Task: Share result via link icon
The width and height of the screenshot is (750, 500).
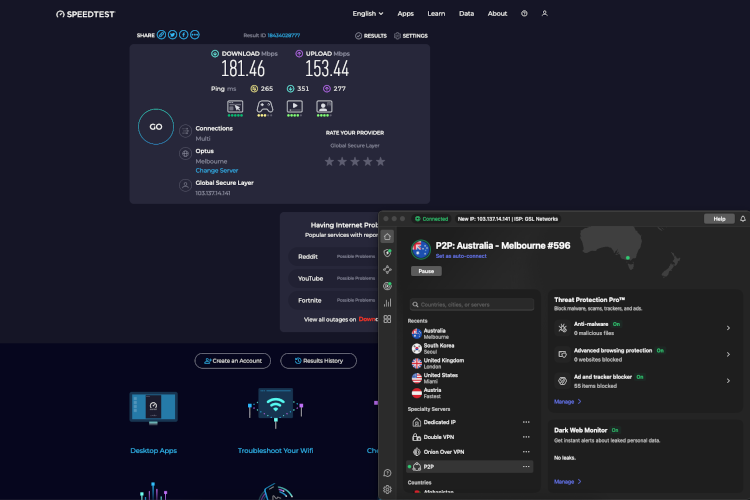Action: pyautogui.click(x=162, y=35)
